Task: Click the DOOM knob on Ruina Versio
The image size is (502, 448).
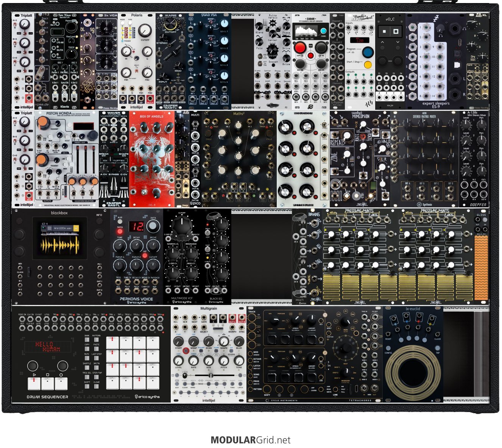Action: [x=273, y=50]
